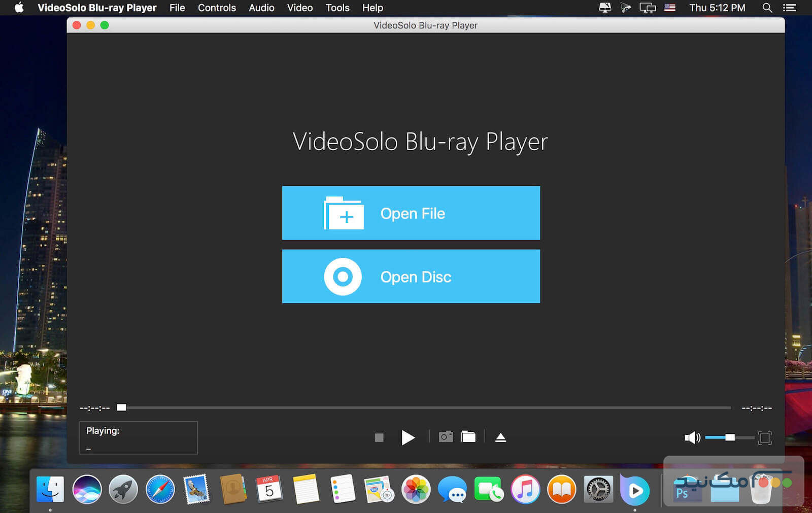Click the Open File button
Screen dimensions: 812x513
pyautogui.click(x=411, y=213)
